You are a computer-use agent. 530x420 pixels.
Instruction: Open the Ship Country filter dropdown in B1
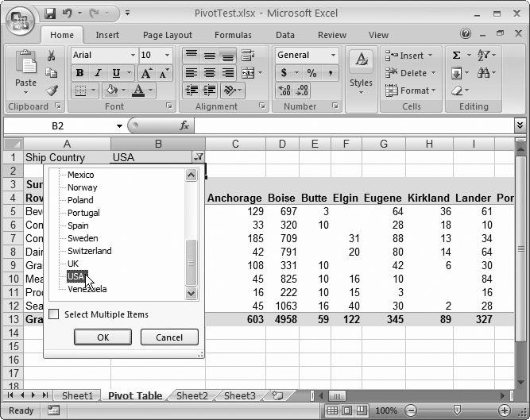click(198, 157)
